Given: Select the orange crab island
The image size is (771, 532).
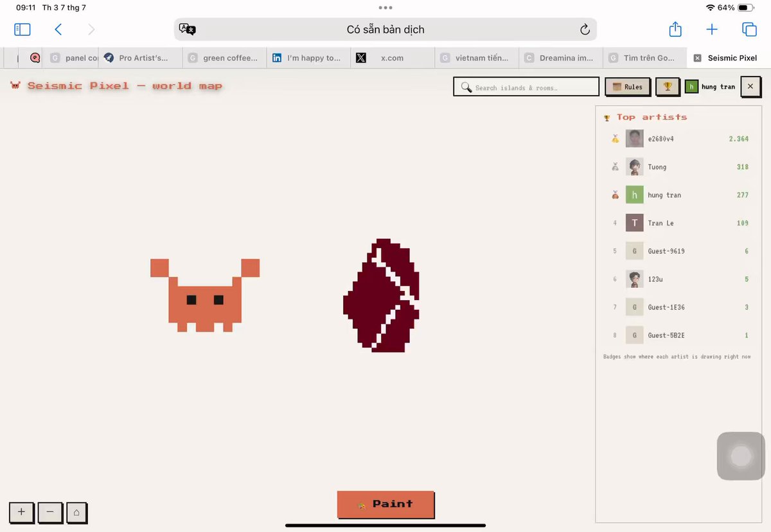Looking at the screenshot, I should click(205, 295).
